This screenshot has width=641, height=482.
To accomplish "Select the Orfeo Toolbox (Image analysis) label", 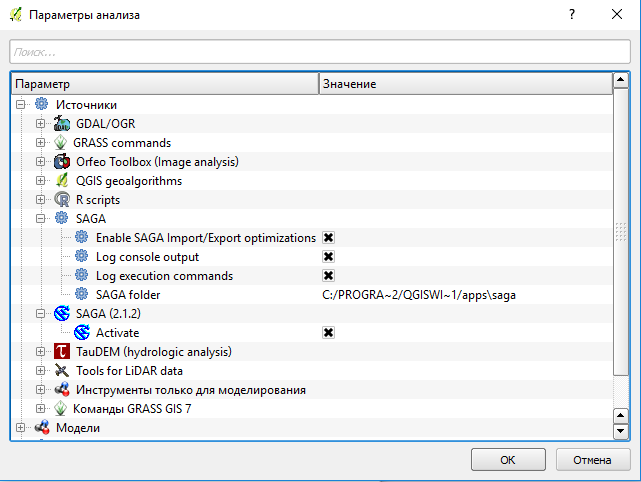I will pos(157,162).
